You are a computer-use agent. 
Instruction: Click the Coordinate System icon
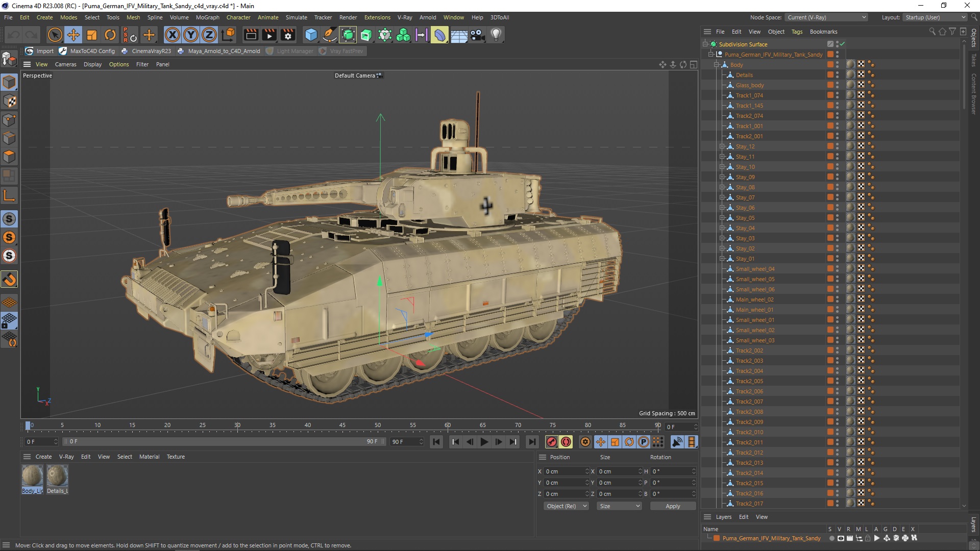pos(229,35)
